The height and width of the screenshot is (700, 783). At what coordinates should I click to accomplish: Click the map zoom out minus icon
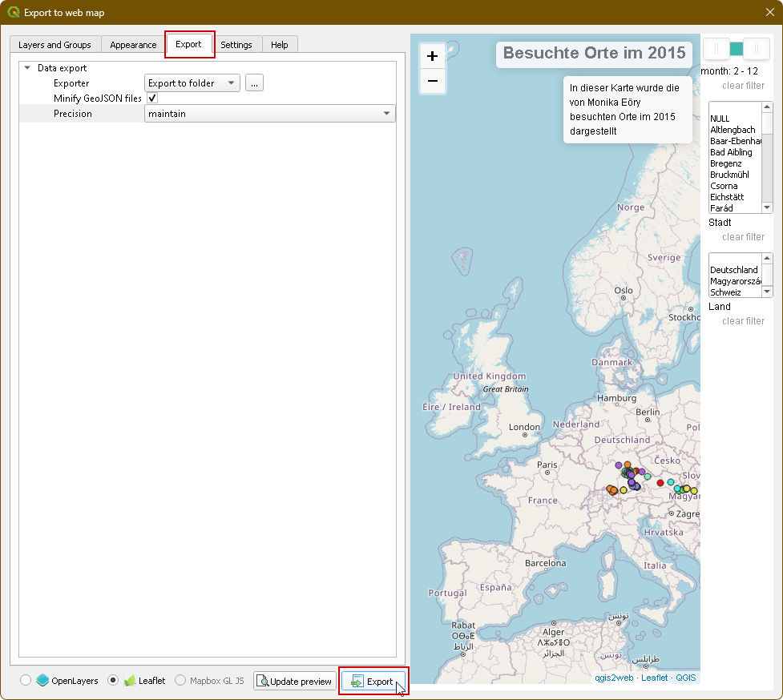pyautogui.click(x=433, y=81)
